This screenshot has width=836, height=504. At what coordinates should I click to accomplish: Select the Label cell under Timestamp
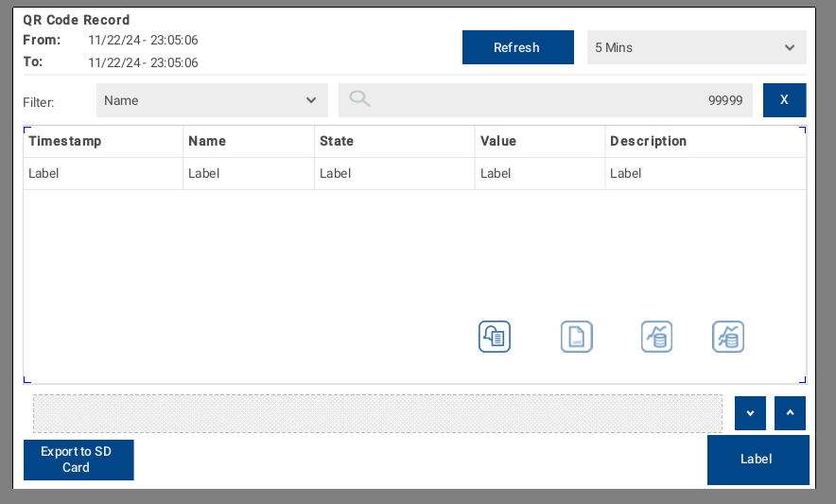pos(103,173)
